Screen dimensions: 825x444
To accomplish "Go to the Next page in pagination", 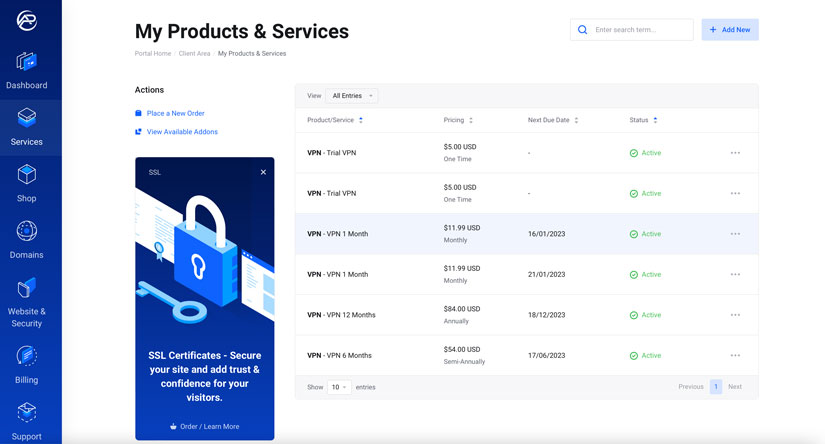I will click(735, 387).
